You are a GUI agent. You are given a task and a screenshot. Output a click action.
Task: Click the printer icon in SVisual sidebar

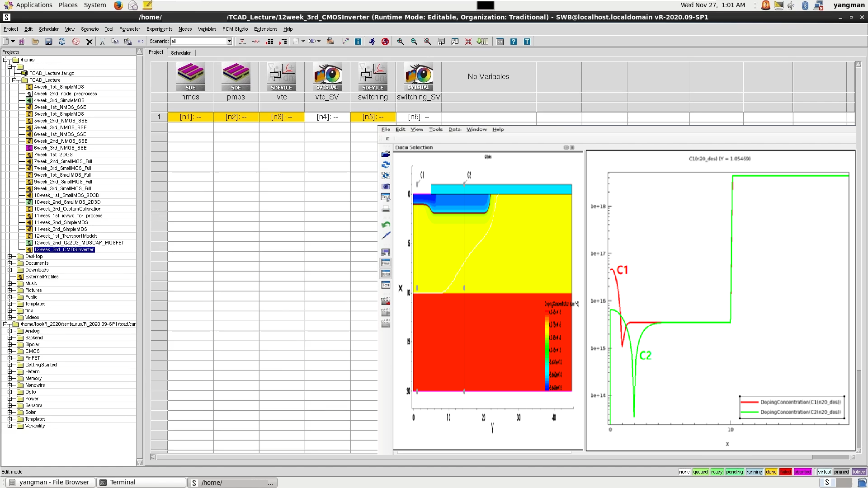pos(386,209)
